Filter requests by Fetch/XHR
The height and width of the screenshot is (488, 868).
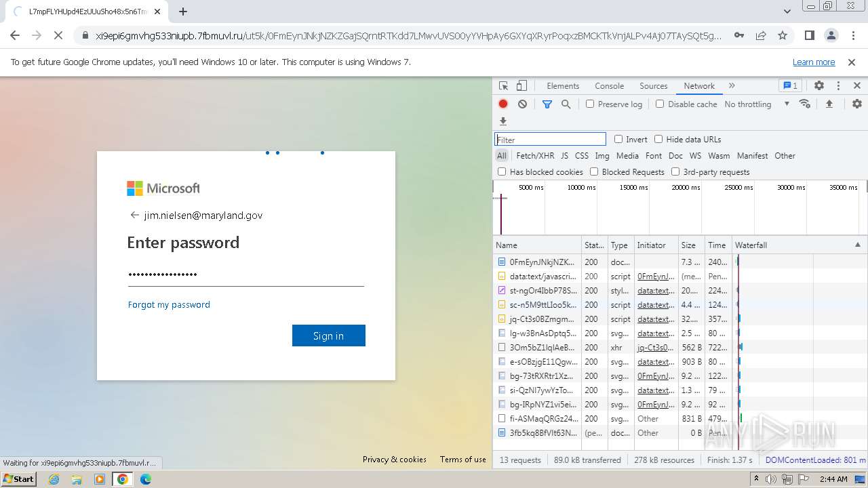click(535, 156)
